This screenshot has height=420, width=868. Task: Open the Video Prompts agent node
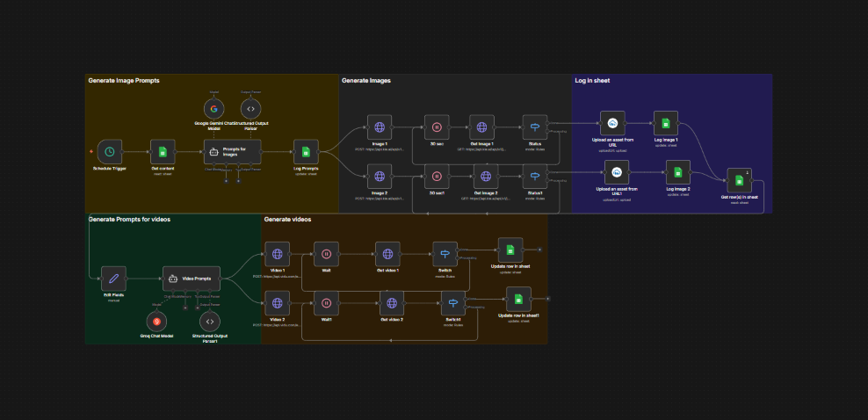[192, 279]
